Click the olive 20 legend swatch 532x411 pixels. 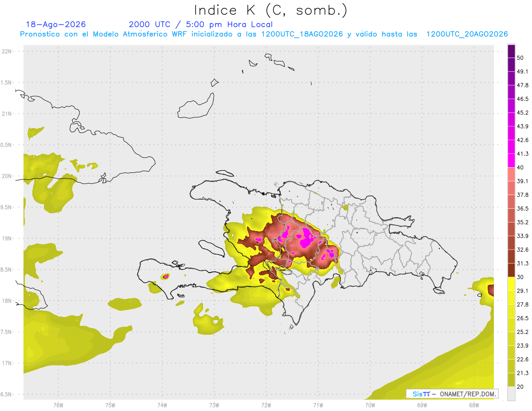[x=511, y=380]
